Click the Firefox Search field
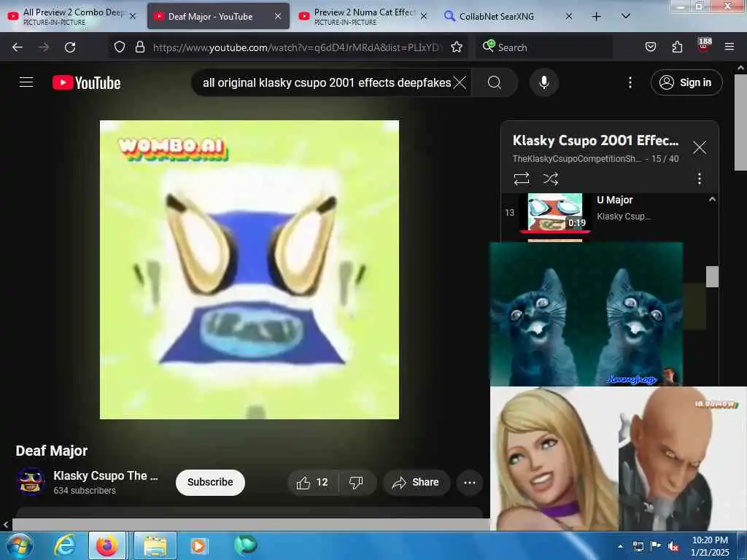 coord(544,47)
